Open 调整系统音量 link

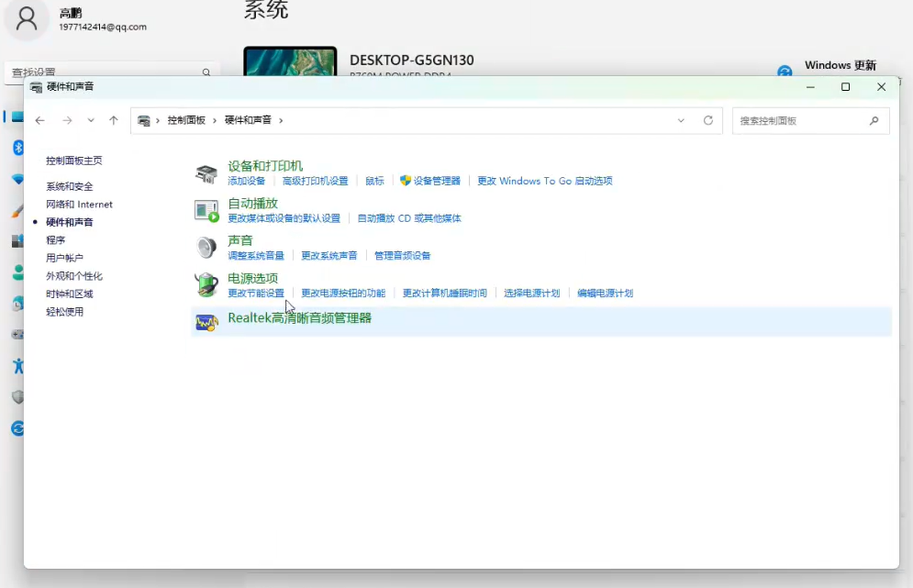coord(256,256)
